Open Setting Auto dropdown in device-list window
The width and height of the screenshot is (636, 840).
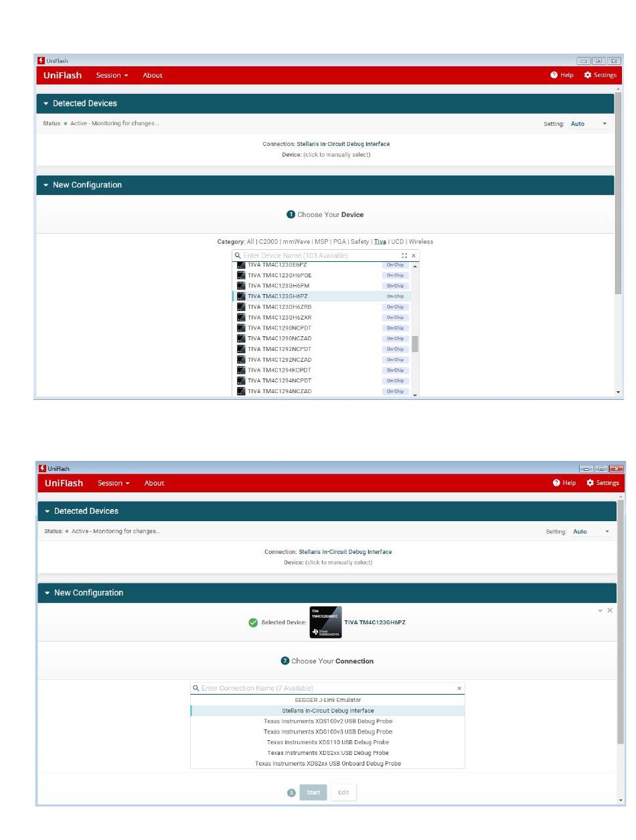[x=588, y=124]
